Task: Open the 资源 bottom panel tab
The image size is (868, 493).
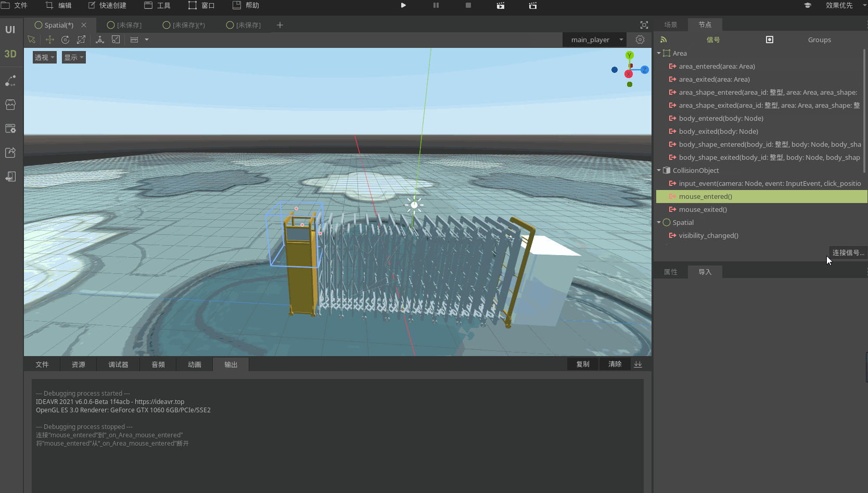Action: point(79,364)
